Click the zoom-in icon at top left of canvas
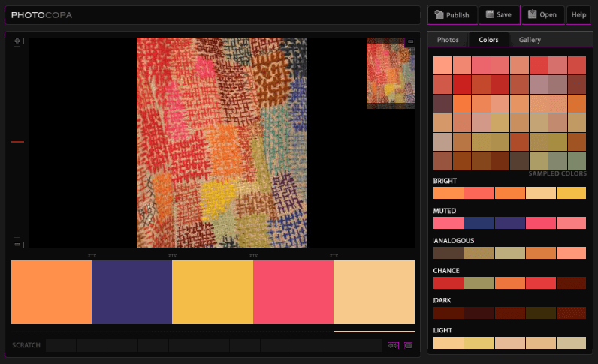Screen dimensions: 598x364 pos(18,43)
